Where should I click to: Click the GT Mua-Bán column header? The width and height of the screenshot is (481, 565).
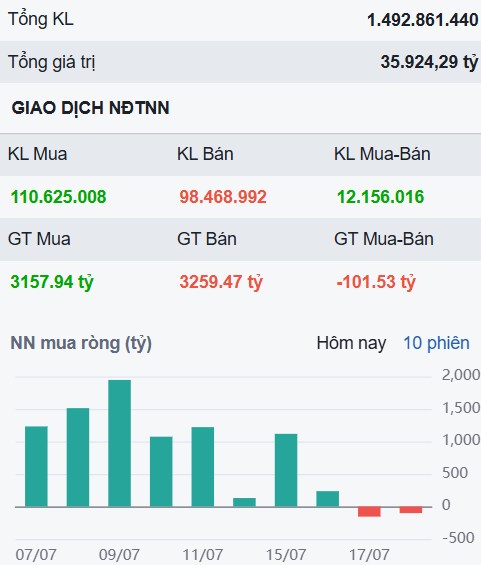pyautogui.click(x=384, y=239)
